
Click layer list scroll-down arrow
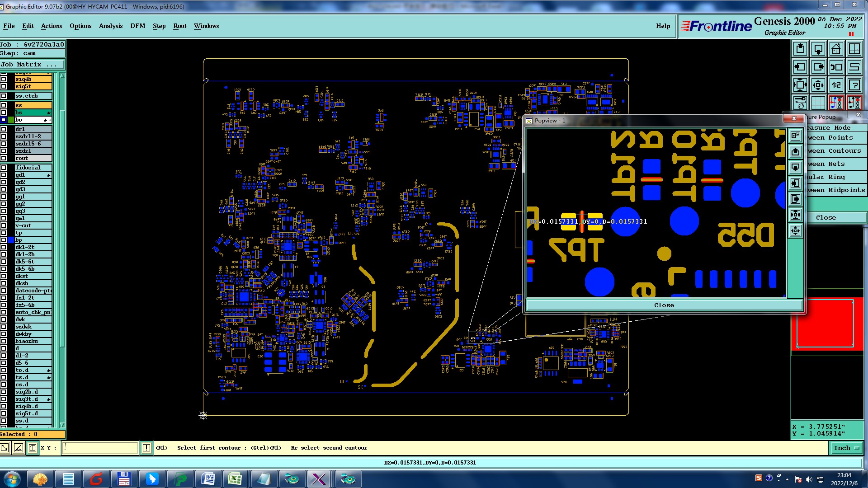click(x=62, y=425)
